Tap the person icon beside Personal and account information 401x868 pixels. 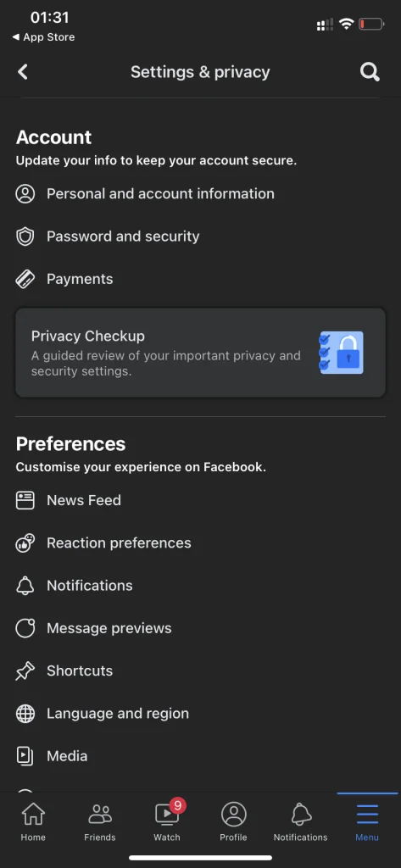point(25,194)
